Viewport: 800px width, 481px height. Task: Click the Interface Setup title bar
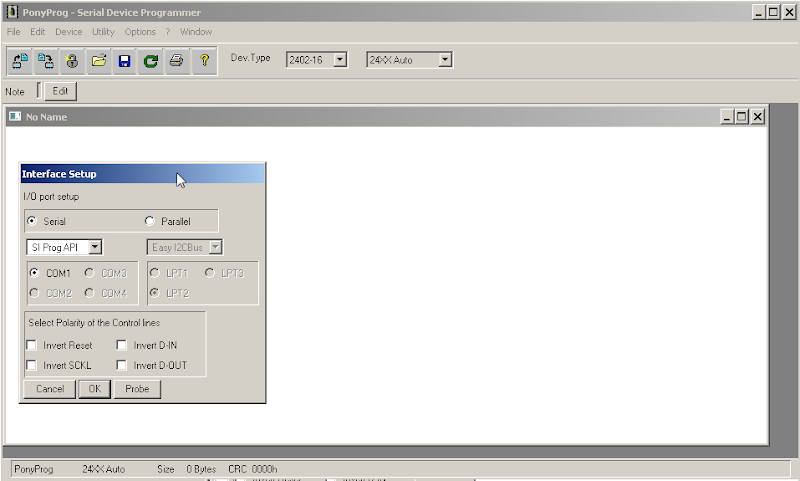(142, 173)
